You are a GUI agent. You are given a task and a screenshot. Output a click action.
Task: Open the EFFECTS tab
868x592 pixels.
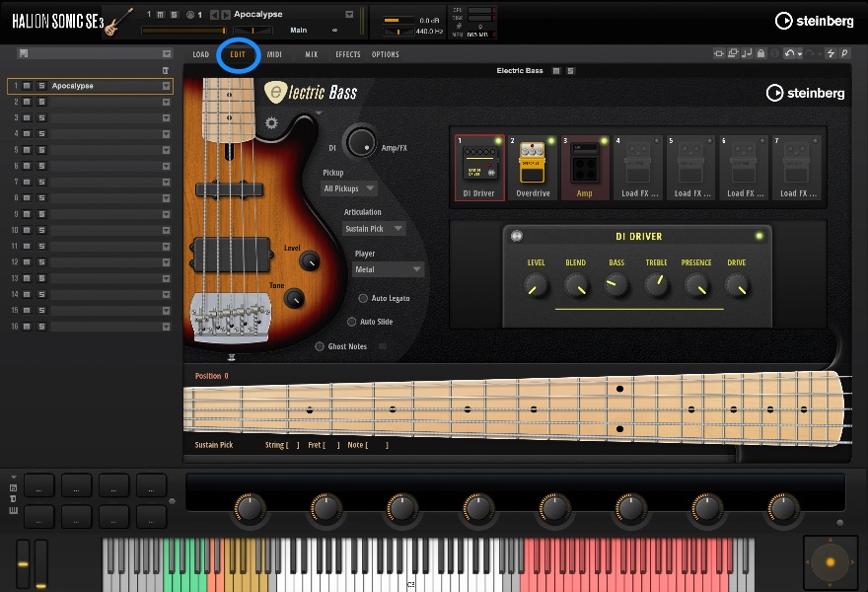coord(347,54)
